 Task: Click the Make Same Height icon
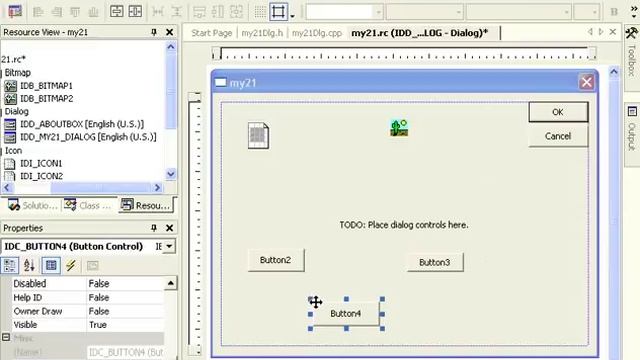click(218, 11)
